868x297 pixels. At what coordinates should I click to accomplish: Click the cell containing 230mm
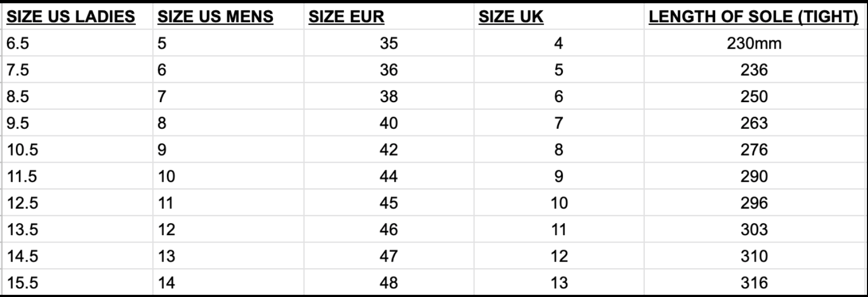754,43
